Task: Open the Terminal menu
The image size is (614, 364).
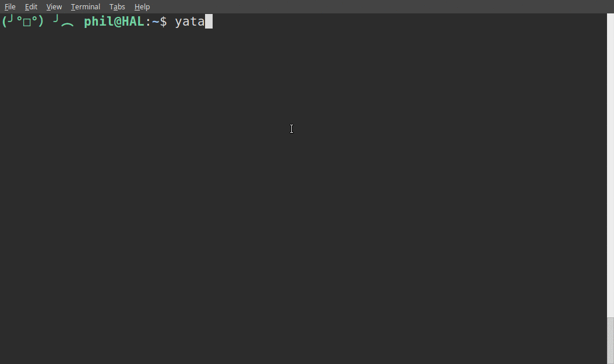Action: [x=86, y=6]
